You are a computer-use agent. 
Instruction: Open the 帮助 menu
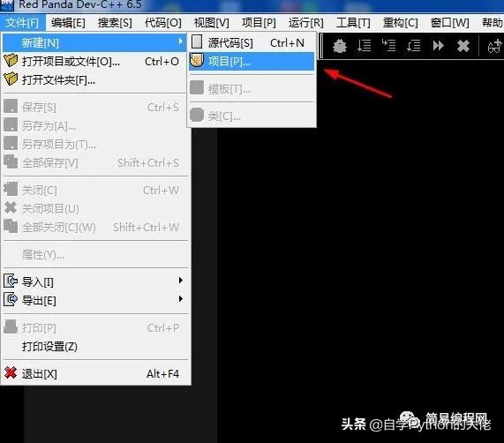point(493,23)
